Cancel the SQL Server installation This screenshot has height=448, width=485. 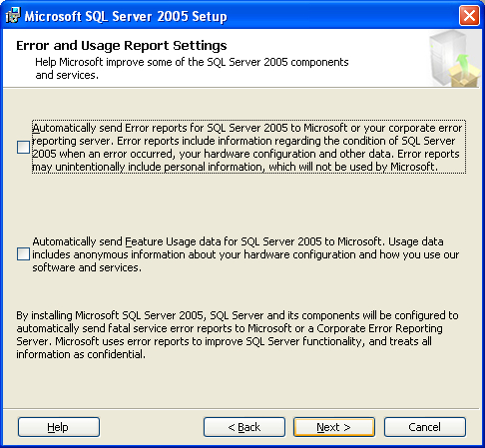point(425,427)
